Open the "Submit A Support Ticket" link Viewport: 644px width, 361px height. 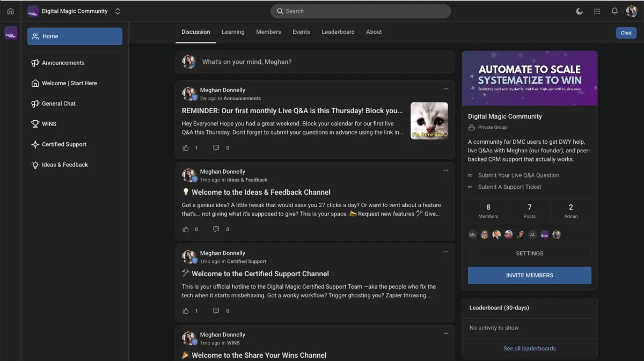(x=509, y=187)
